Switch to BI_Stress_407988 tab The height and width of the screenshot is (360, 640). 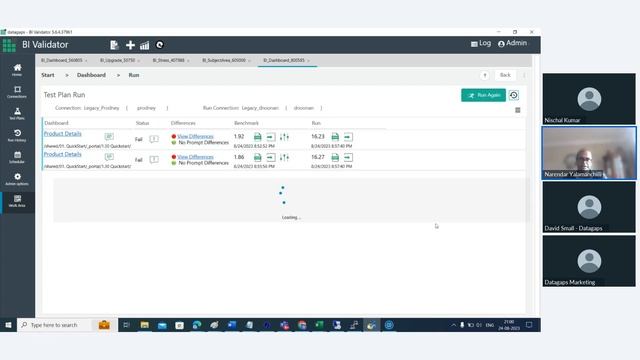169,60
